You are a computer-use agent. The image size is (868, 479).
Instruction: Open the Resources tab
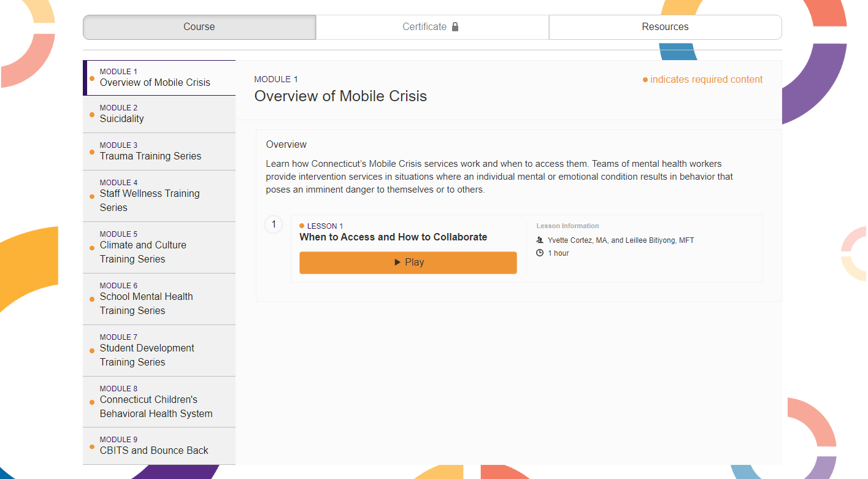(x=665, y=27)
